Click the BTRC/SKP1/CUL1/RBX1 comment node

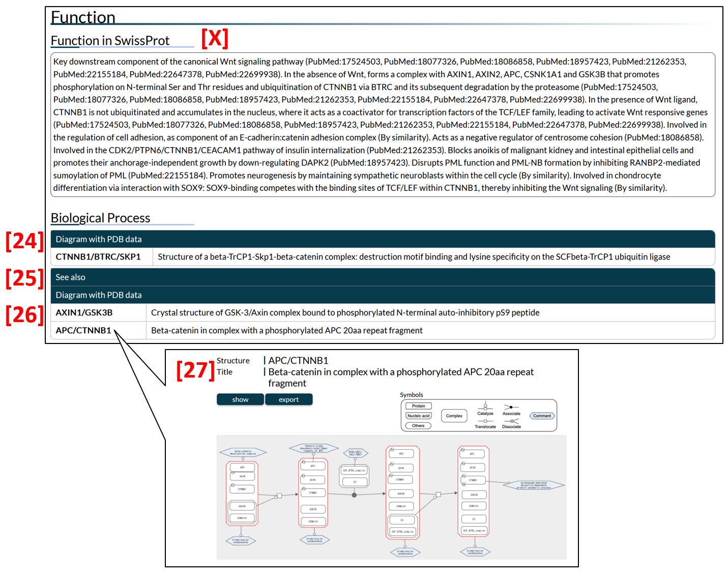[355, 453]
